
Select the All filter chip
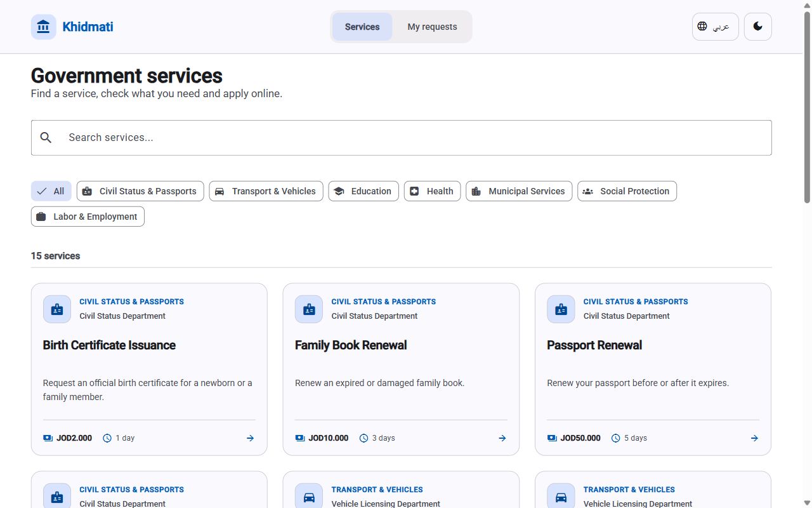[x=51, y=191]
